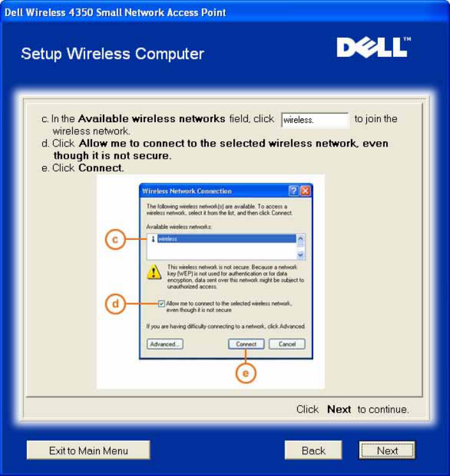450x476 pixels.
Task: Toggle the allow connect to unsecure network checkbox
Action: pyautogui.click(x=161, y=303)
